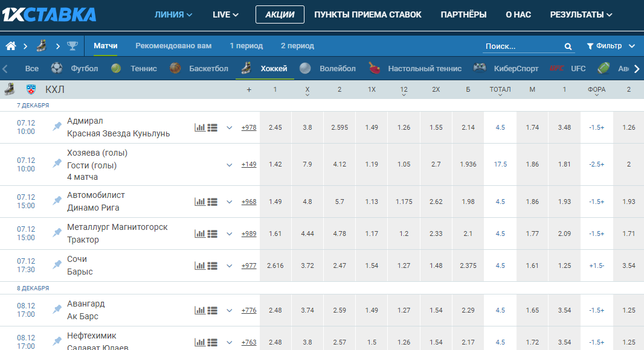The image size is (644, 350).
Task: Open the Авангард – Ак Барс match
Action: [86, 310]
